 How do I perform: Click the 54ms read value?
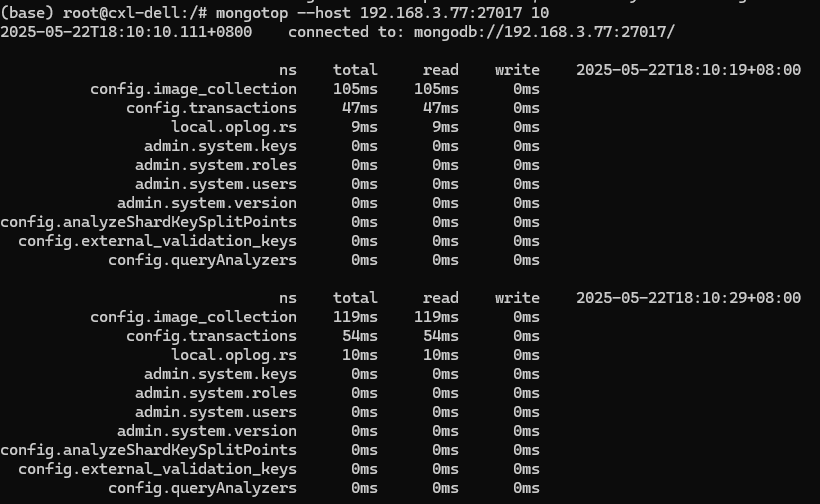point(441,336)
